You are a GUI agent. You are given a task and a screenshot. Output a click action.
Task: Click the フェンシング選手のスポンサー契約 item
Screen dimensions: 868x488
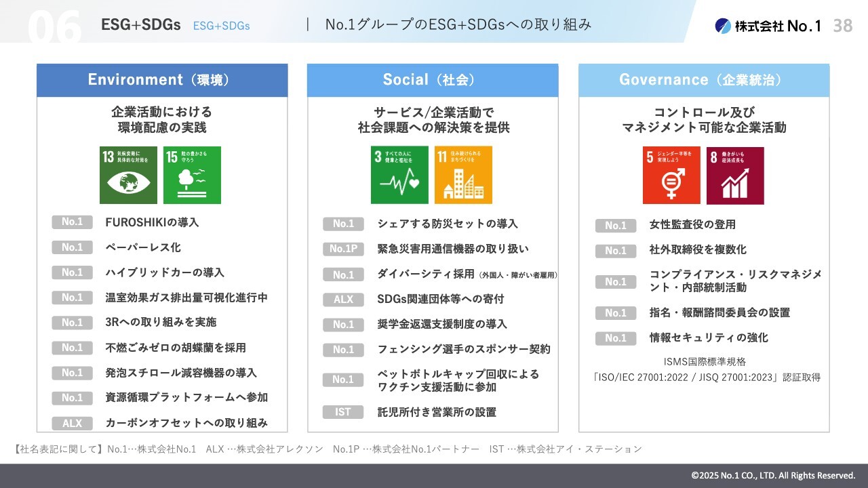(x=464, y=349)
